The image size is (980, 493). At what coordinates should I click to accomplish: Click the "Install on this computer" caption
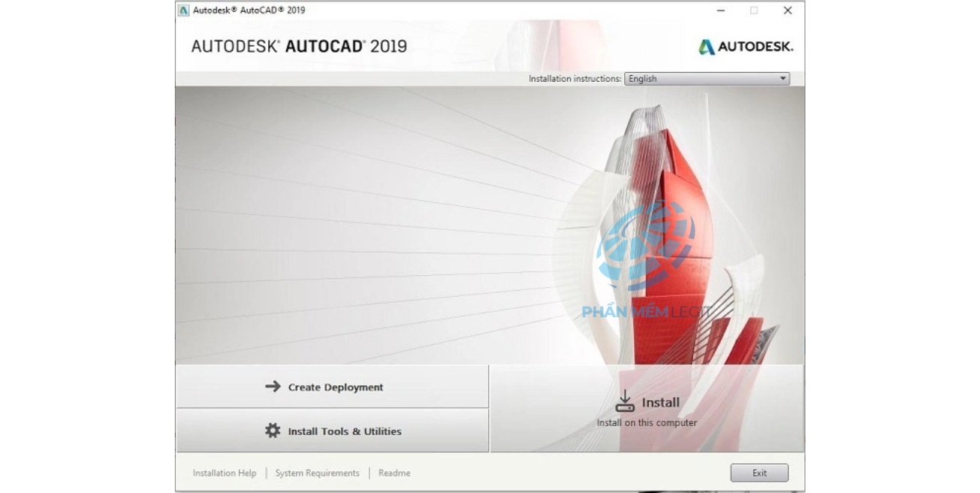647,422
